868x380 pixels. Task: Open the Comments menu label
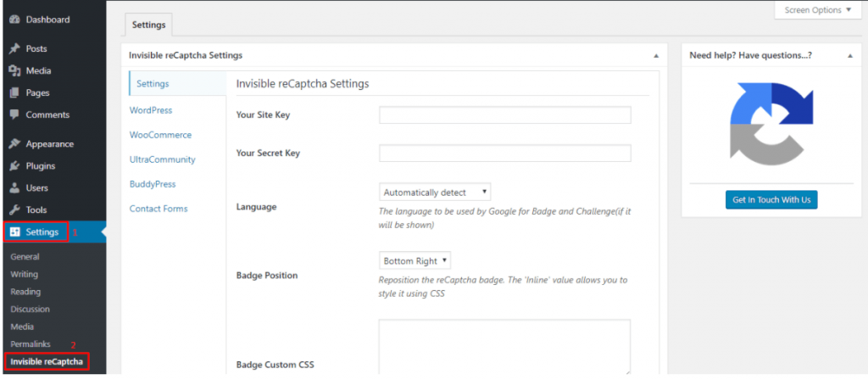[x=47, y=115]
